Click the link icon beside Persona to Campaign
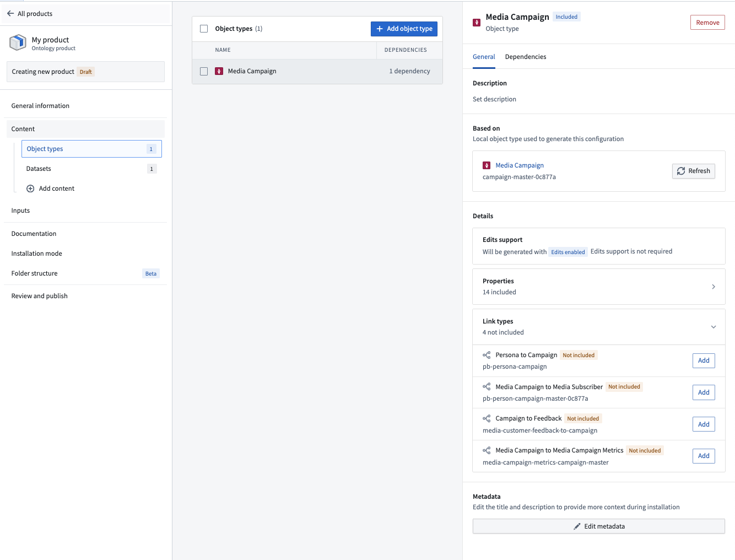The height and width of the screenshot is (560, 735). click(x=487, y=355)
